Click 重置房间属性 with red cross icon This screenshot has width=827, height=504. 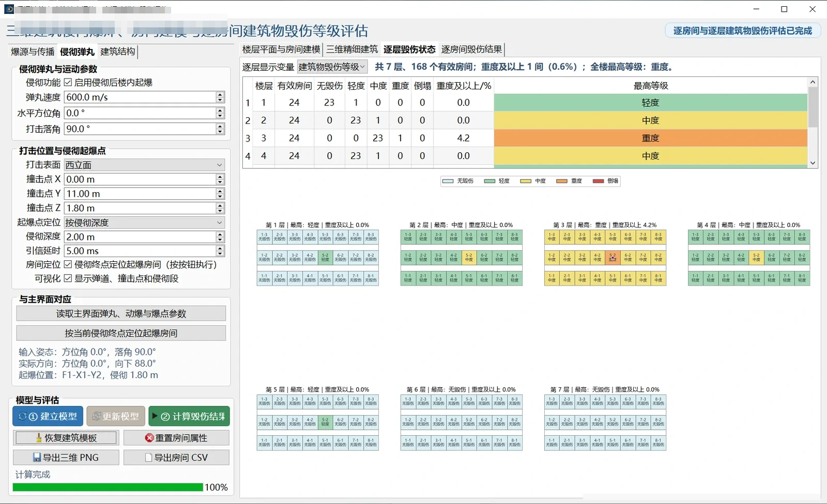[176, 438]
